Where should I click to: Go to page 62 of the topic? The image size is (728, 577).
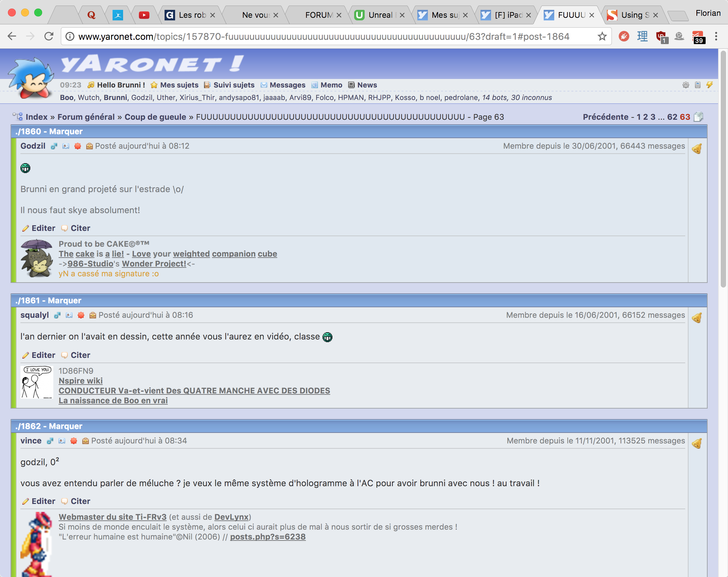point(672,117)
